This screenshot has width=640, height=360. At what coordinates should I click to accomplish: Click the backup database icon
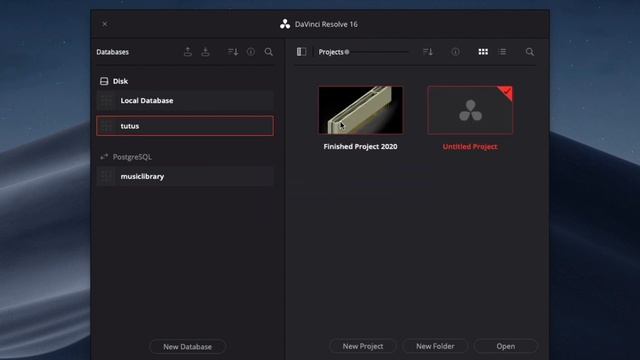[188, 52]
